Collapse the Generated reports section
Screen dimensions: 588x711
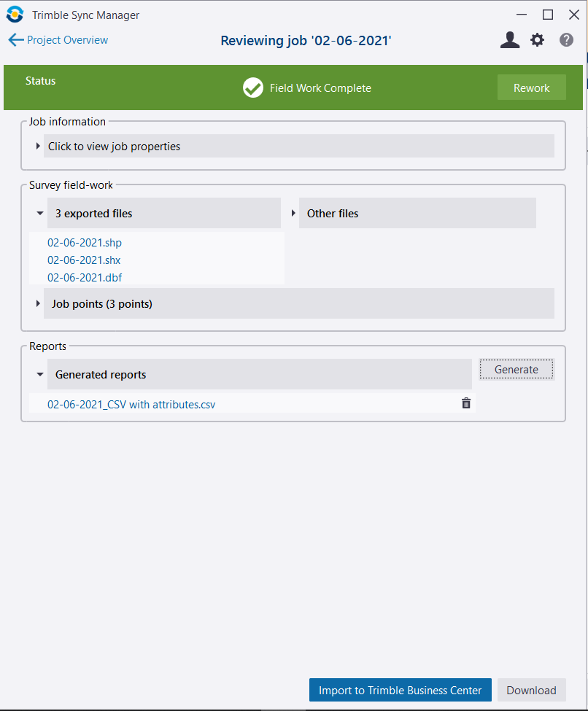point(40,375)
